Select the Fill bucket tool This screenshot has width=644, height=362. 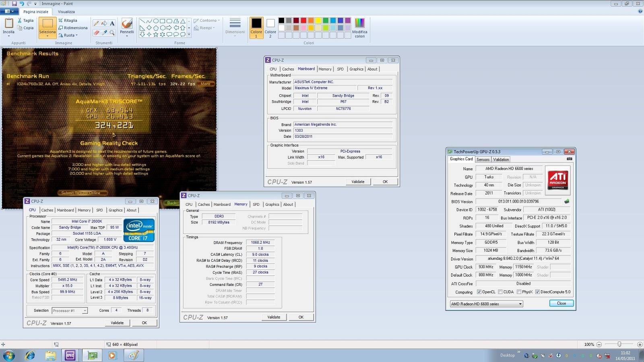104,23
